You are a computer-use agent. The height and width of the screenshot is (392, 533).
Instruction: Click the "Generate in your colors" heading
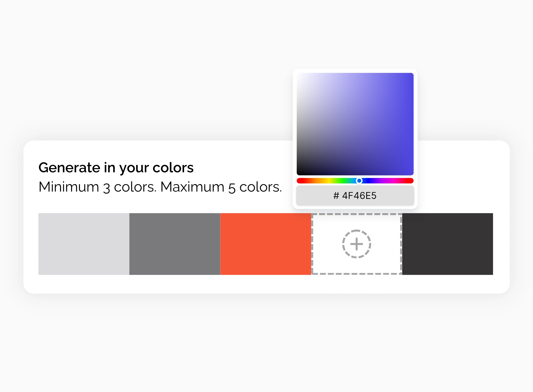(x=116, y=168)
